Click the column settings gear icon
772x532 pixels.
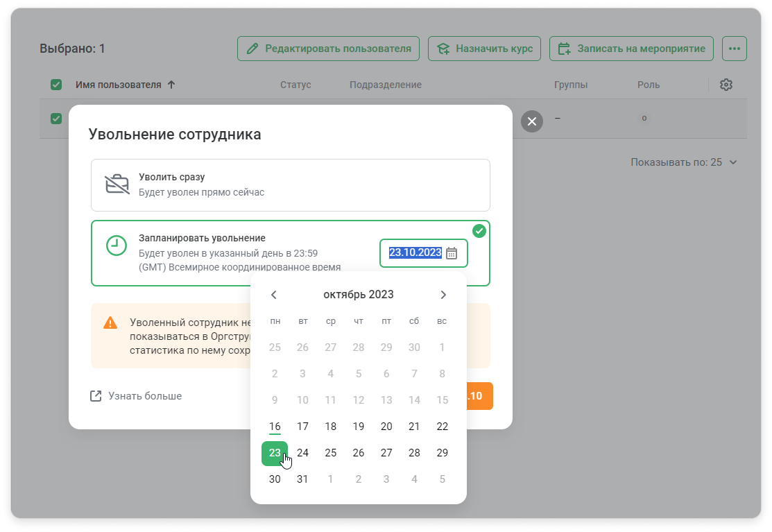(x=726, y=85)
